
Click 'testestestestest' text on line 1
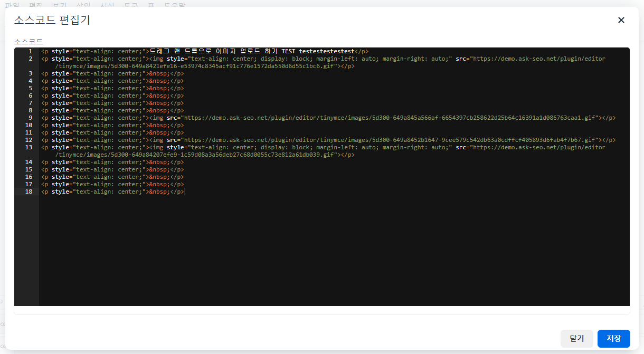(x=326, y=52)
